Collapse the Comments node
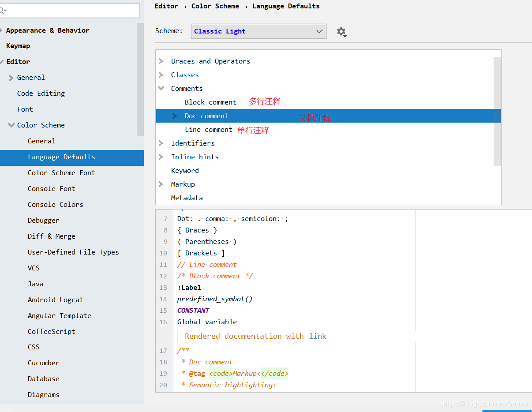Viewport: 532px width, 412px height. coord(161,88)
